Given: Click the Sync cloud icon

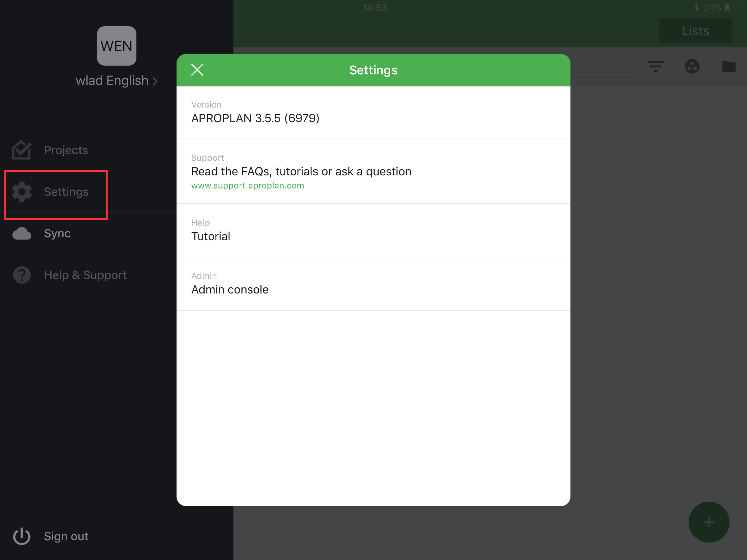Looking at the screenshot, I should (22, 233).
